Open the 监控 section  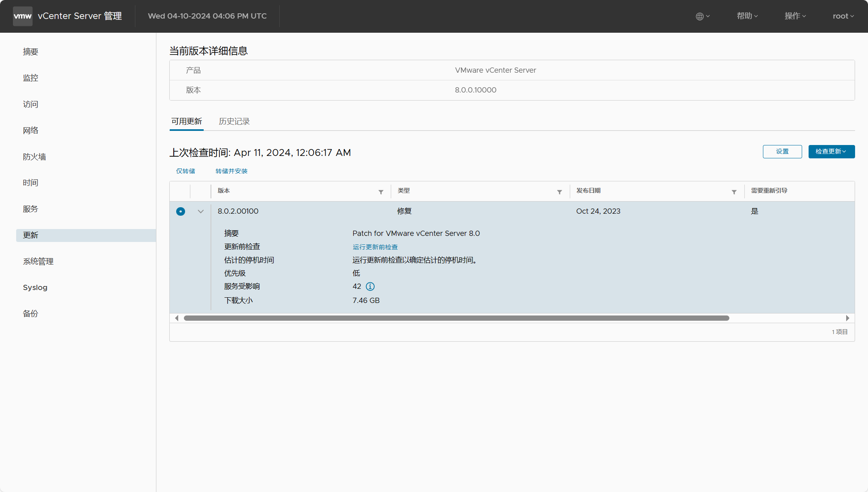[x=30, y=78]
